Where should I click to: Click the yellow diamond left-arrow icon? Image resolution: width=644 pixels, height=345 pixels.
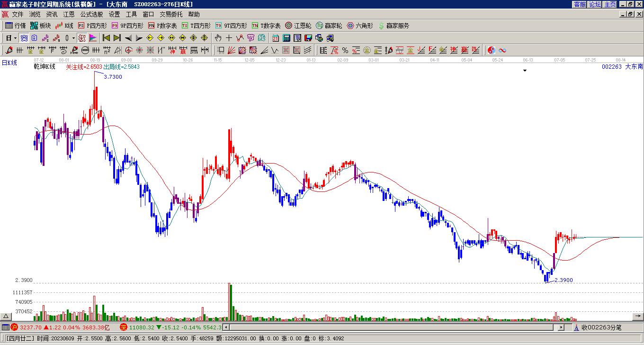coord(150,38)
